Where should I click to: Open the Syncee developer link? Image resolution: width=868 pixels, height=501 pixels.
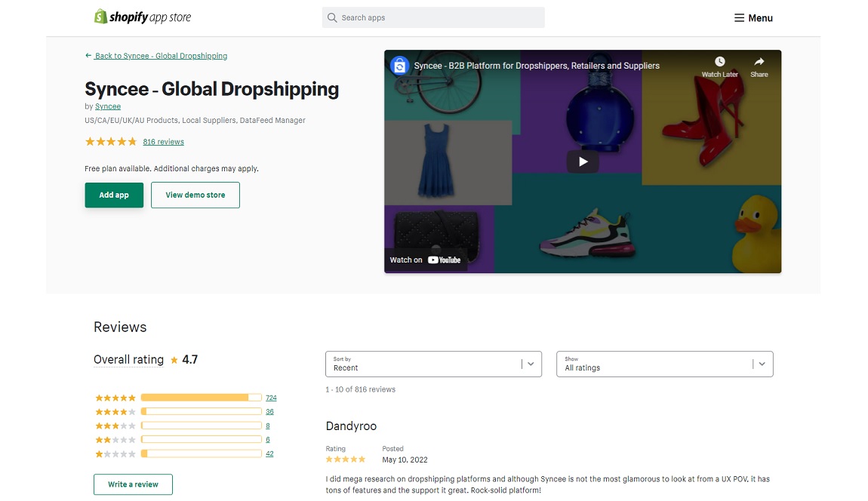pyautogui.click(x=108, y=106)
